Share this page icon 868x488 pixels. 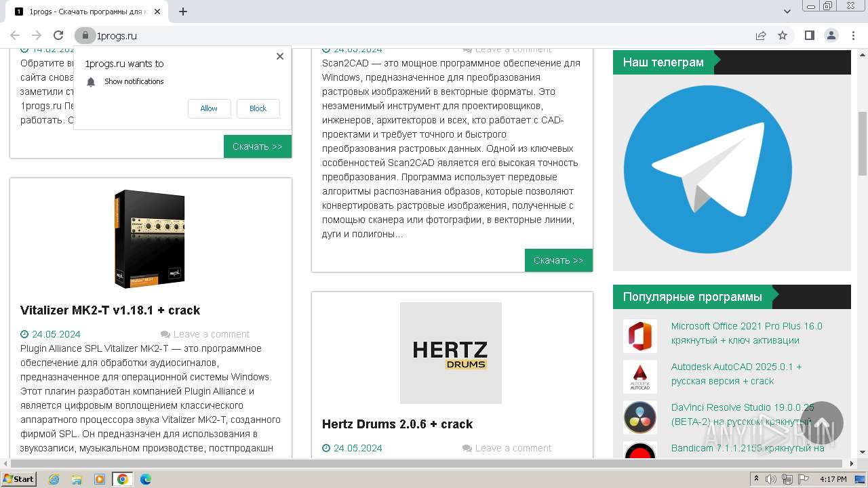coord(761,35)
